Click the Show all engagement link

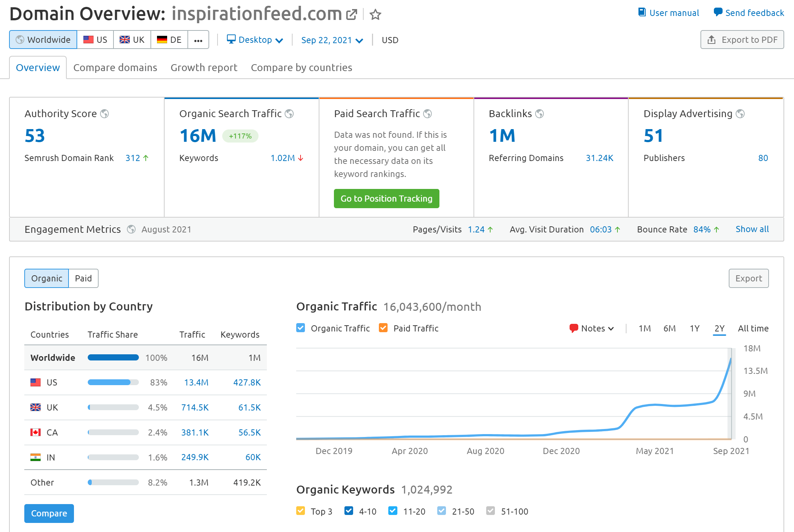click(752, 229)
